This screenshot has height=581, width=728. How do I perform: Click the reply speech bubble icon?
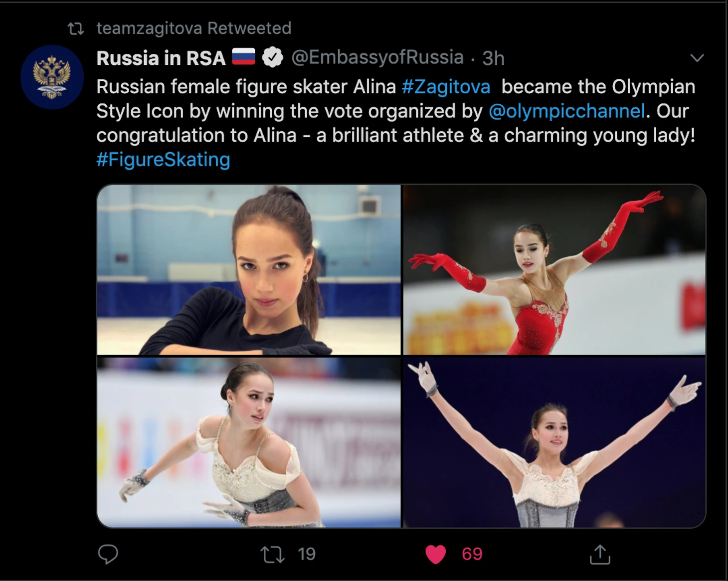click(108, 554)
